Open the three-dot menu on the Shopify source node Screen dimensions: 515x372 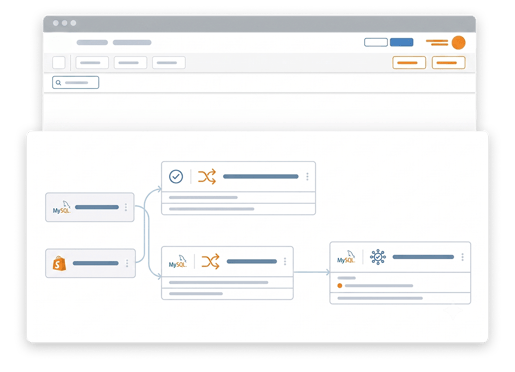tap(127, 263)
